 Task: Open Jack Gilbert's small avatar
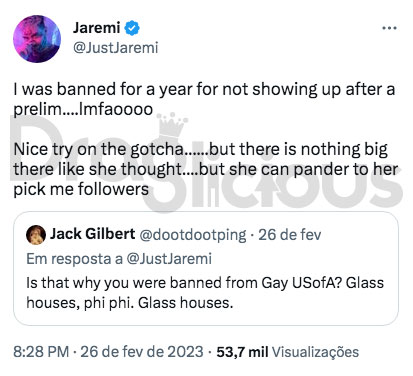[x=36, y=235]
